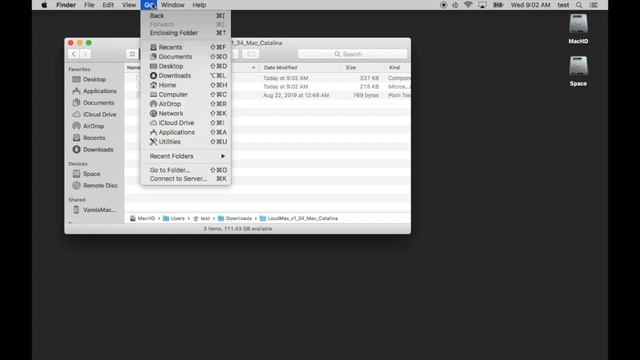Click the date and time in menu bar
640x360 pixels.
coord(530,5)
